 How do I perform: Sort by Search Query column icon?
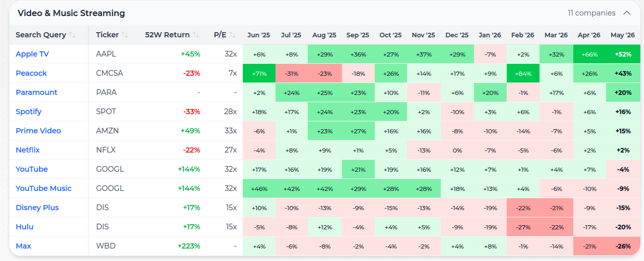pos(72,35)
